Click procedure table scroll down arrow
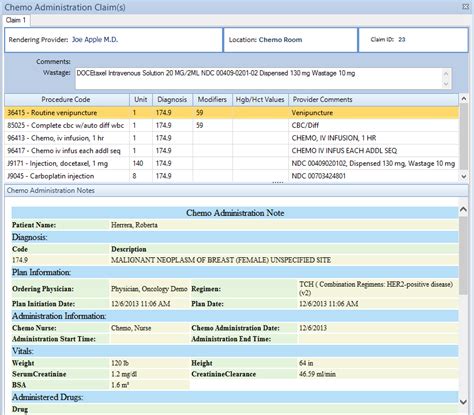Image resolution: width=474 pixels, height=415 pixels. [463, 176]
